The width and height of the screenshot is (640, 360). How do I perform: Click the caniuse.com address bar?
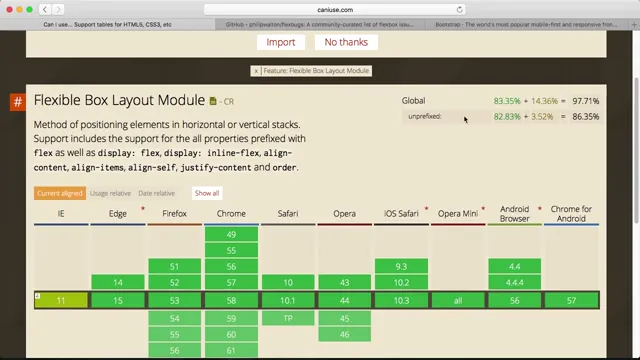pos(335,10)
